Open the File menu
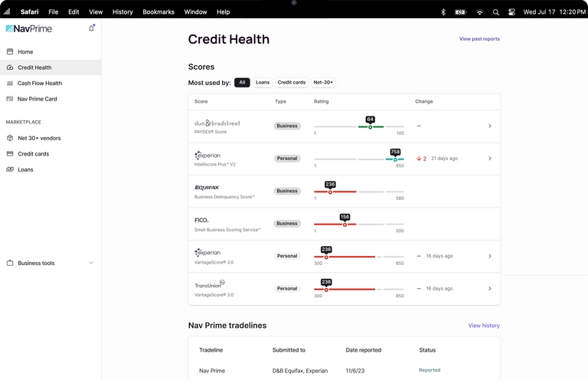This screenshot has width=588, height=380. [54, 12]
